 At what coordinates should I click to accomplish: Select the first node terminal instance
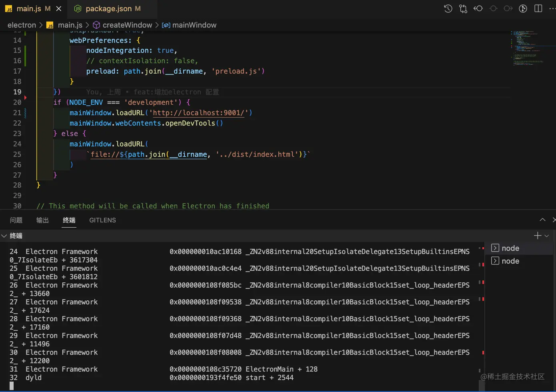(x=519, y=248)
